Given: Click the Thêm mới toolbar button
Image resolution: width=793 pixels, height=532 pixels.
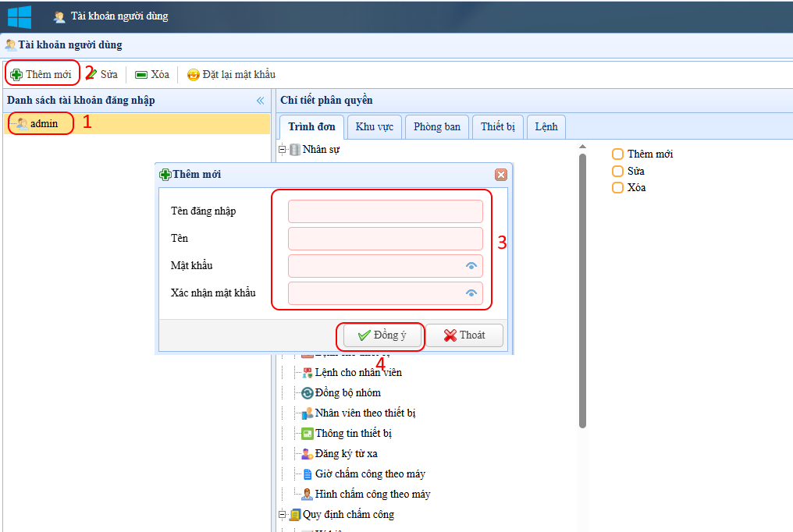Looking at the screenshot, I should click(42, 74).
